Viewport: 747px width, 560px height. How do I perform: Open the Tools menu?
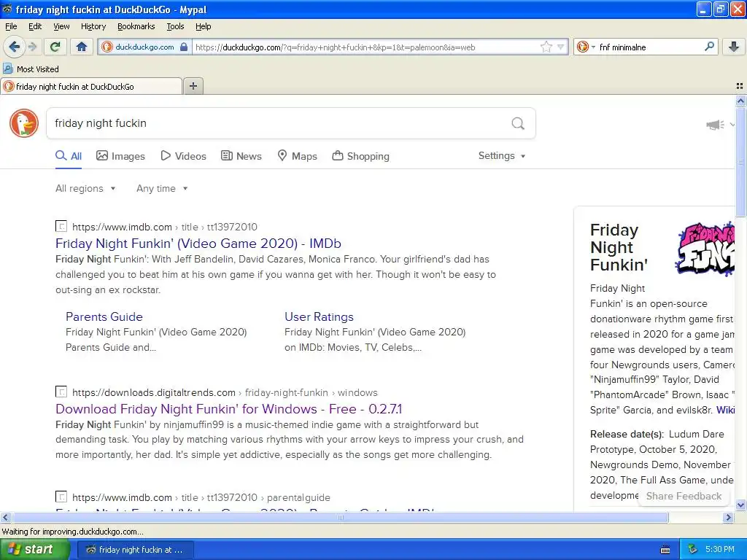(x=175, y=26)
